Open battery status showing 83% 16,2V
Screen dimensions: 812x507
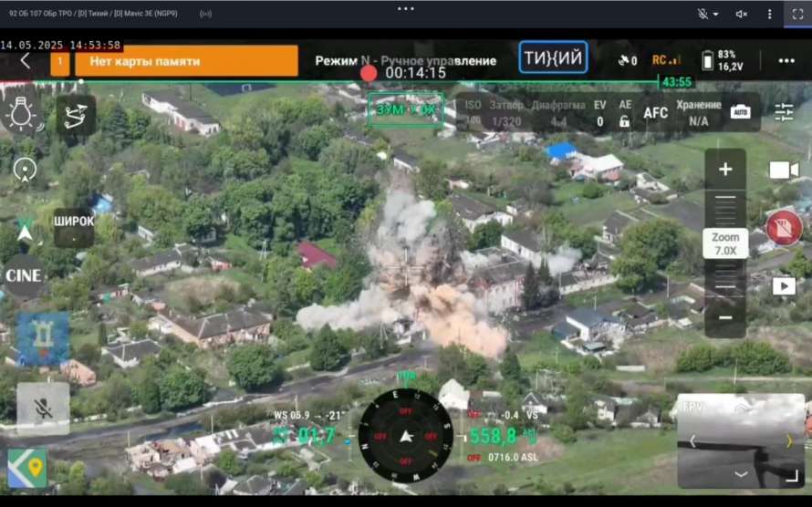click(x=723, y=60)
